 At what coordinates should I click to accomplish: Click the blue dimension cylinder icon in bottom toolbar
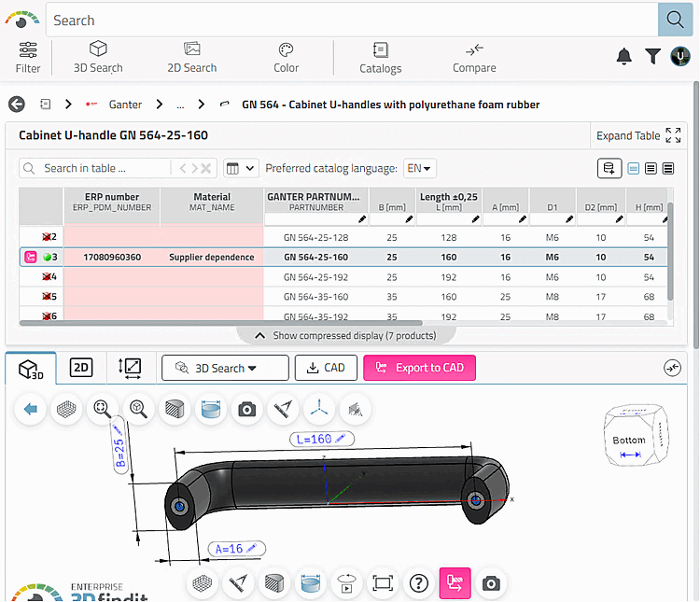(x=309, y=583)
